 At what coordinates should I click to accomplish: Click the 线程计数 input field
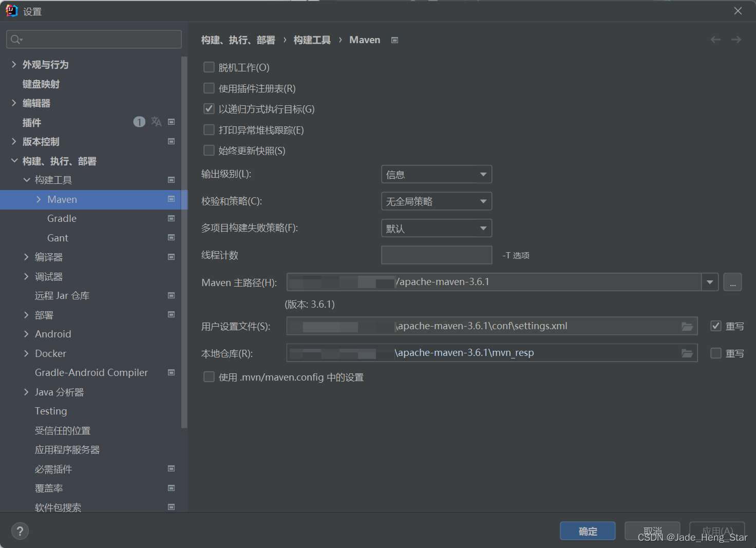point(437,255)
